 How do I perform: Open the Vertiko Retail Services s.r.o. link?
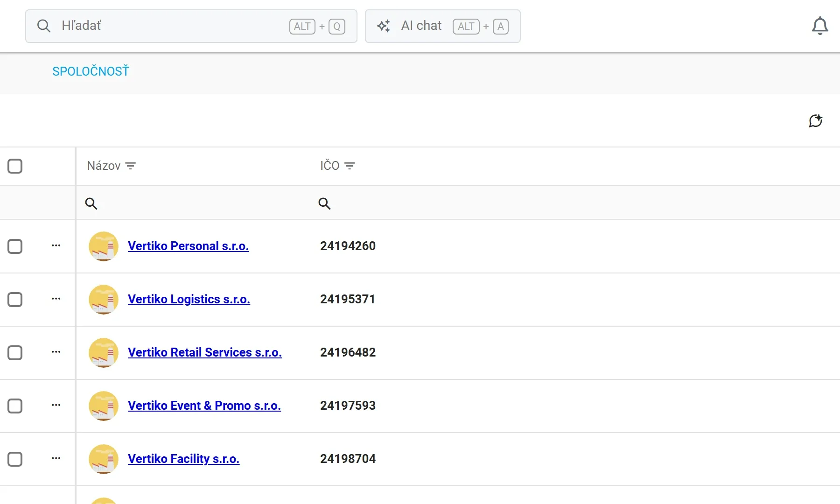point(205,352)
